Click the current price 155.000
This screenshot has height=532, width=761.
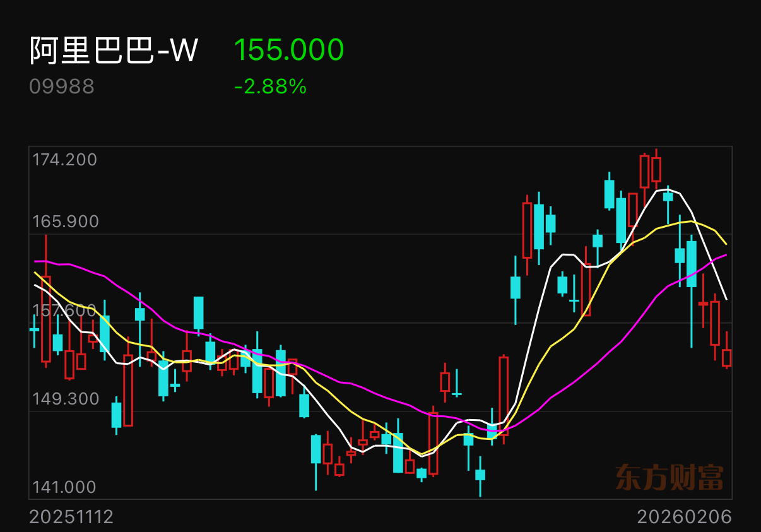click(289, 50)
